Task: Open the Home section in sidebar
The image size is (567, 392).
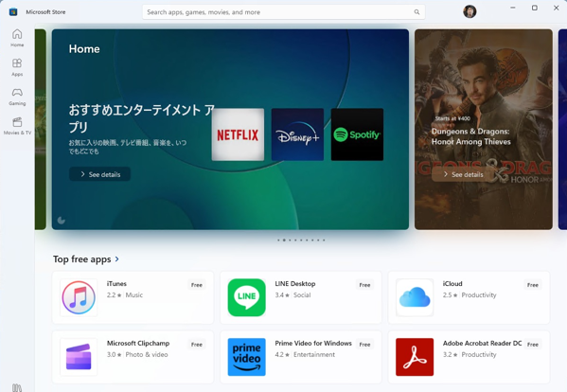Action: 17,38
